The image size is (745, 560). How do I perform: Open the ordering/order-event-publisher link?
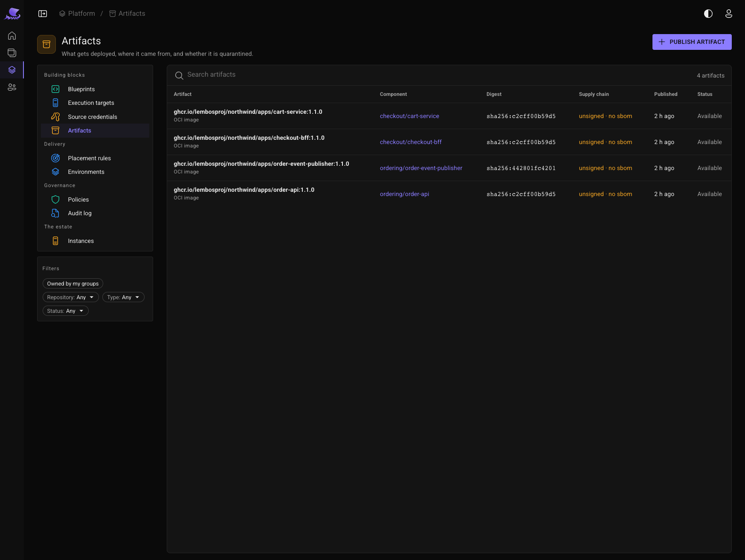[421, 168]
